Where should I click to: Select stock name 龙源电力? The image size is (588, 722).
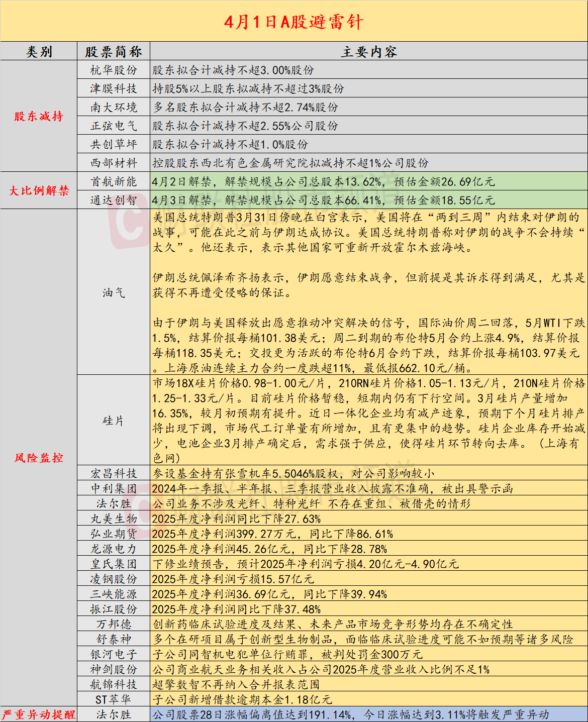(114, 549)
